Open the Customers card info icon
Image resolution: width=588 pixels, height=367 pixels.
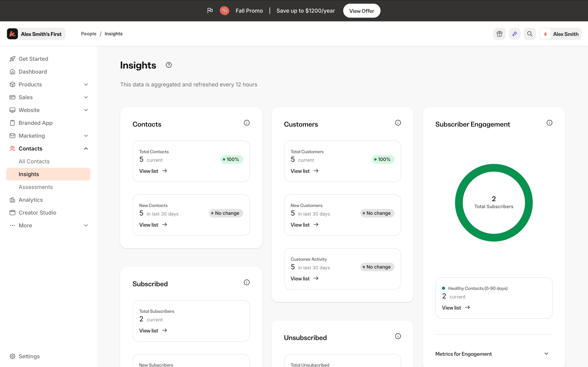coord(398,123)
